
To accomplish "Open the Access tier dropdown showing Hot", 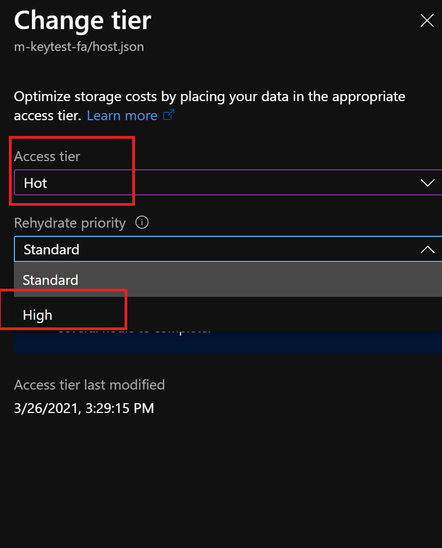I will [x=228, y=183].
